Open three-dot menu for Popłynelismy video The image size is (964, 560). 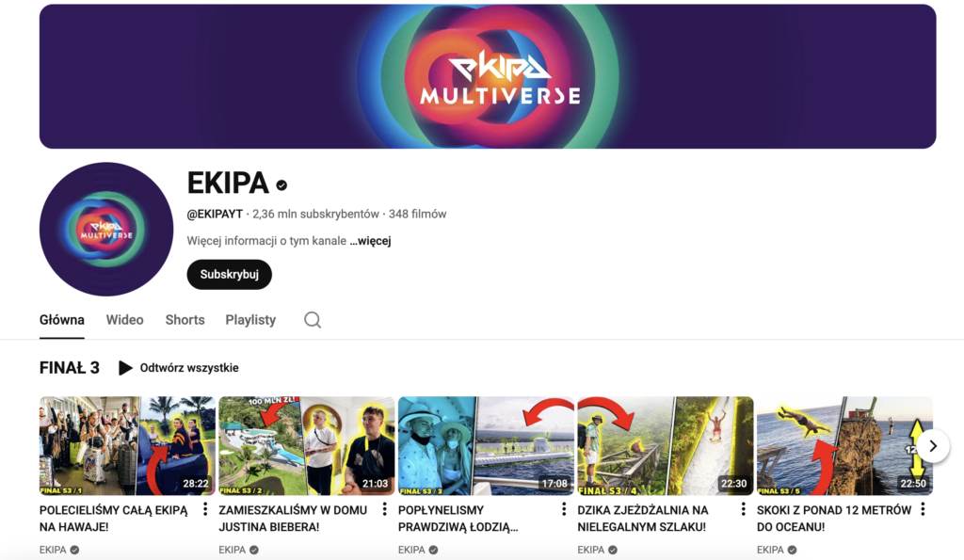(x=564, y=509)
